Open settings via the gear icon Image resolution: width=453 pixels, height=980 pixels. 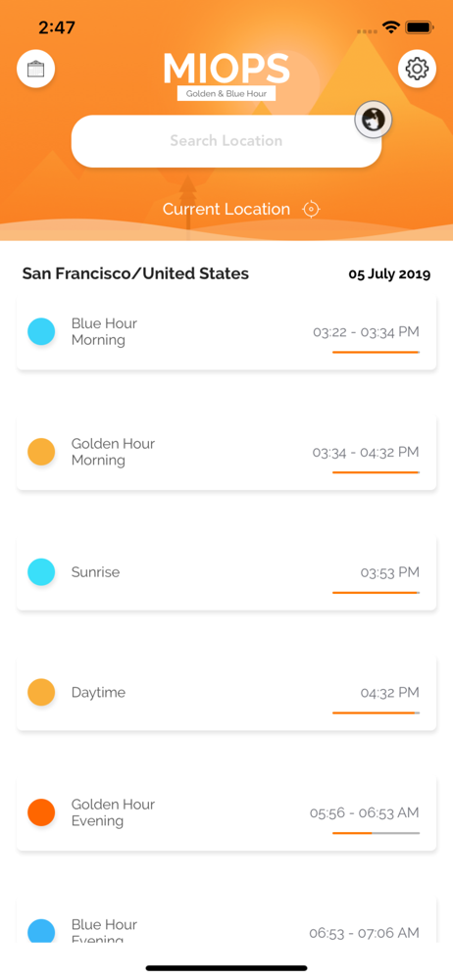[x=417, y=69]
